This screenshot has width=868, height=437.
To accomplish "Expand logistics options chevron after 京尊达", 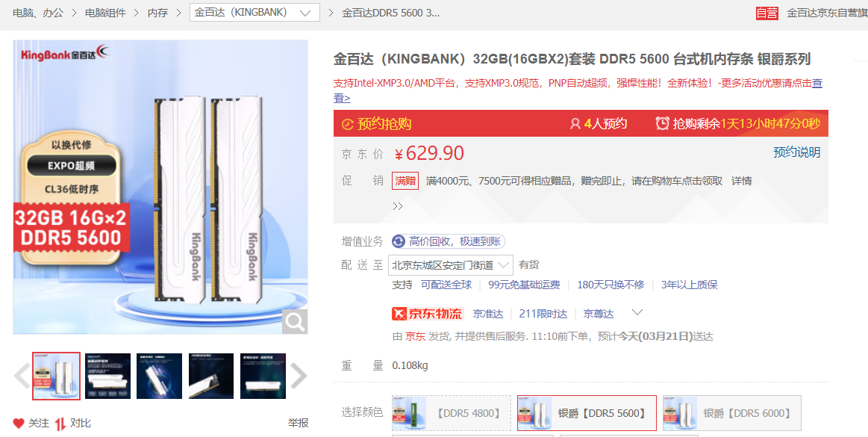I will point(637,312).
